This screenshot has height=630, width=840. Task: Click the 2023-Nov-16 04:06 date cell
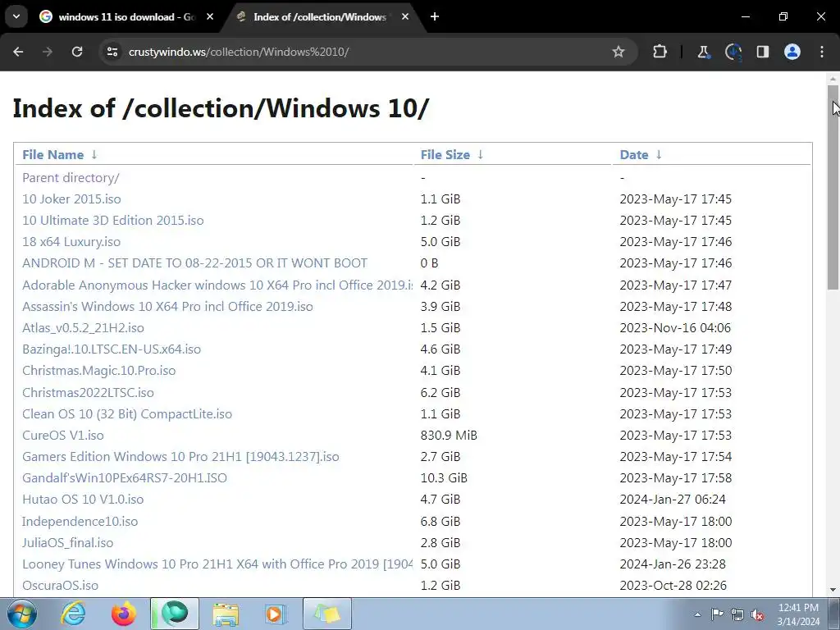click(675, 328)
